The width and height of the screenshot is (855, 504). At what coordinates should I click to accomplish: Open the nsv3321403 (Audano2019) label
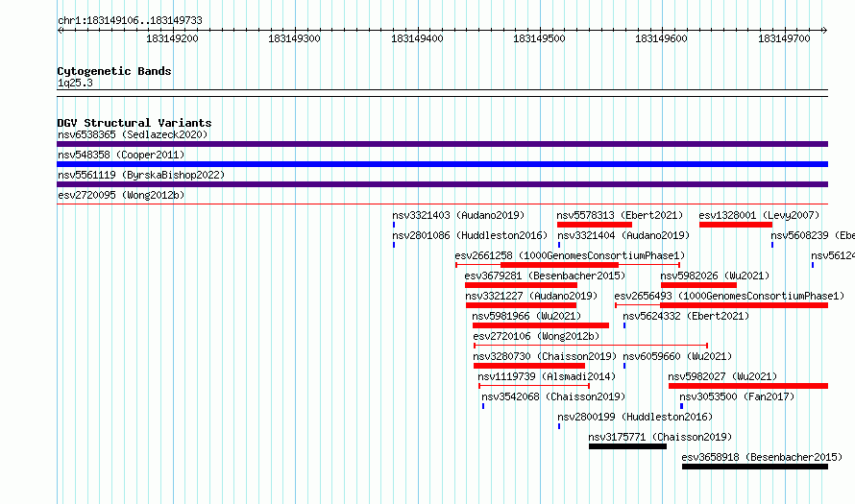click(458, 215)
